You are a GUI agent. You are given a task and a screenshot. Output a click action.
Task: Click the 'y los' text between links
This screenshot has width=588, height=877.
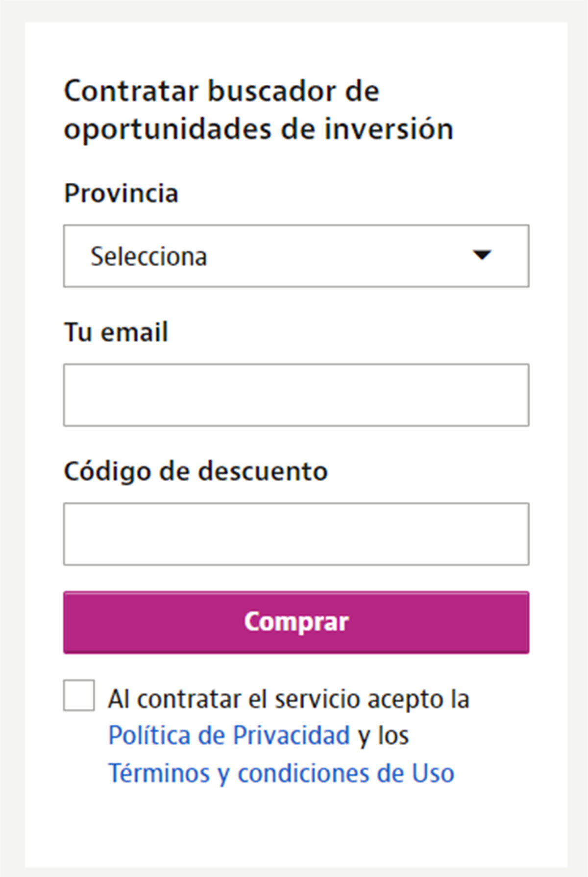[x=383, y=735]
